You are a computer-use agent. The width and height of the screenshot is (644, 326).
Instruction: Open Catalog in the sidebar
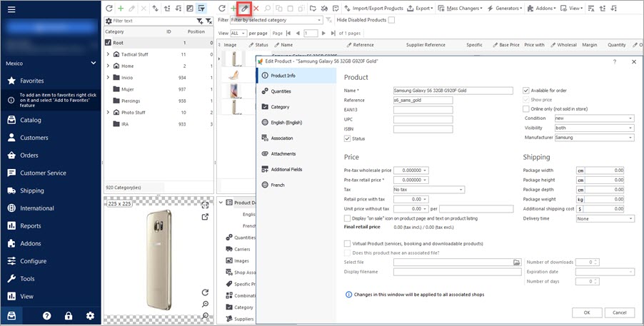coord(51,121)
